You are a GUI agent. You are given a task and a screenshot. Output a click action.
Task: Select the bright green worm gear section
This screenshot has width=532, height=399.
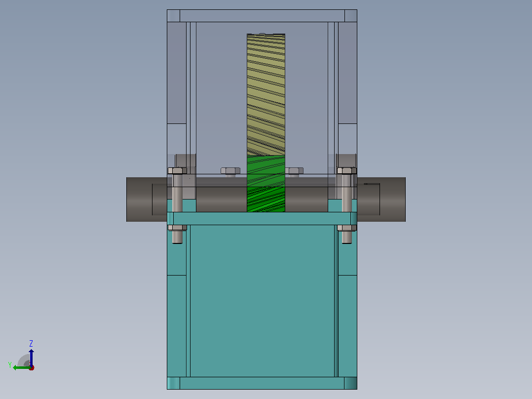(x=266, y=184)
